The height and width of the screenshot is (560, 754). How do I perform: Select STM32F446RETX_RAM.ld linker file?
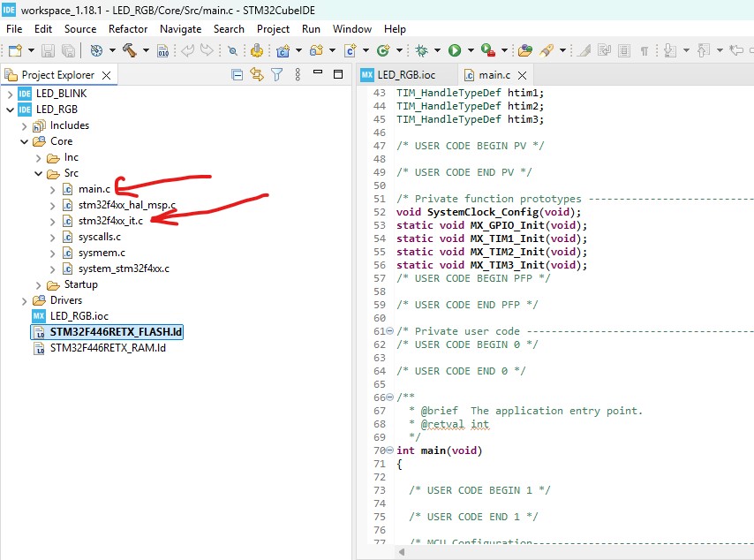click(108, 348)
